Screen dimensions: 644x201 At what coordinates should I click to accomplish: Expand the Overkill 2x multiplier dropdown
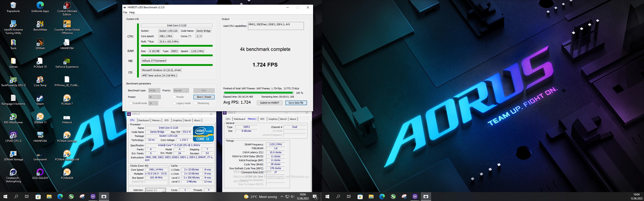(153, 103)
